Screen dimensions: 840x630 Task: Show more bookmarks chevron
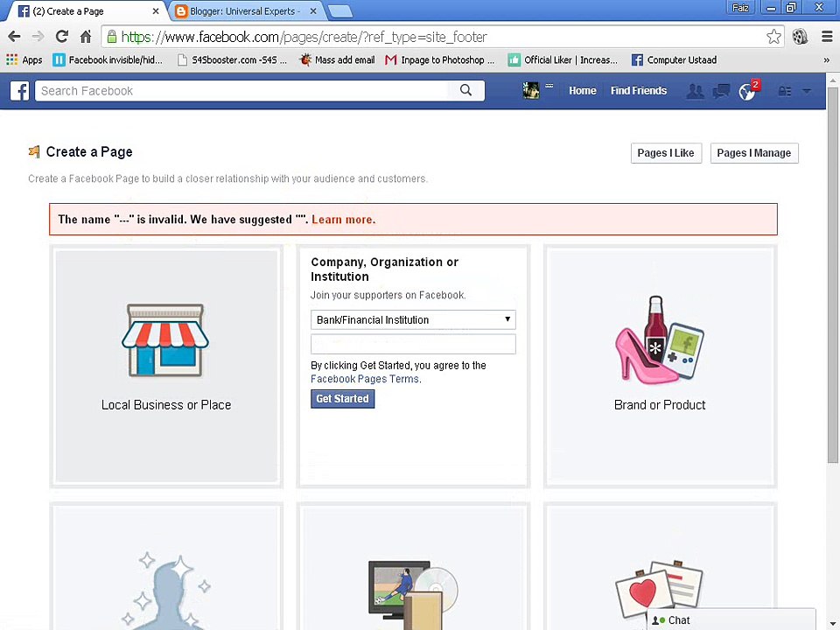point(827,60)
